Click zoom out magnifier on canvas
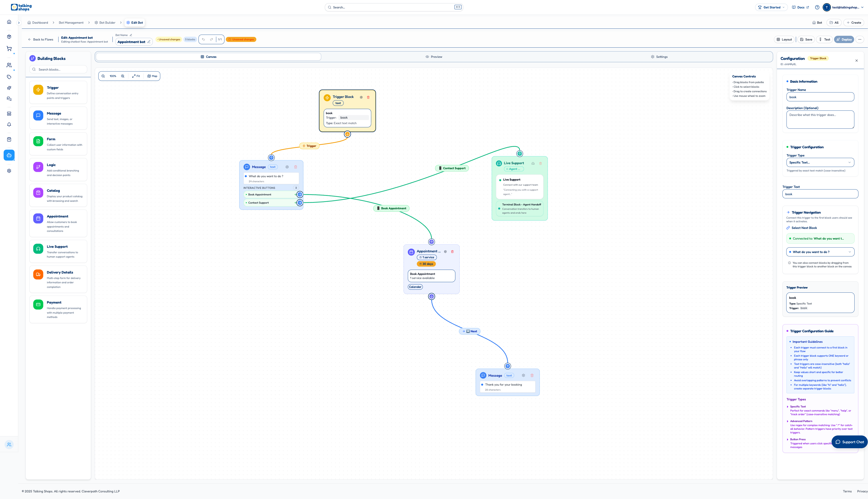 pyautogui.click(x=103, y=76)
